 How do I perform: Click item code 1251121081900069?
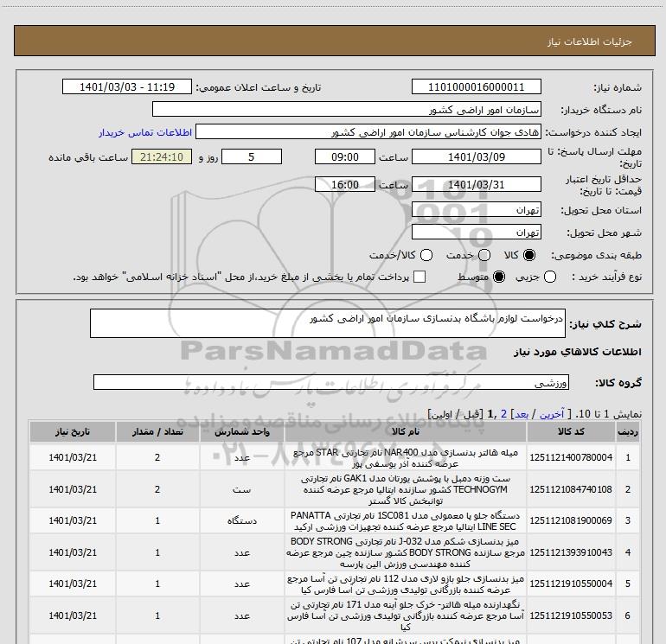(571, 520)
